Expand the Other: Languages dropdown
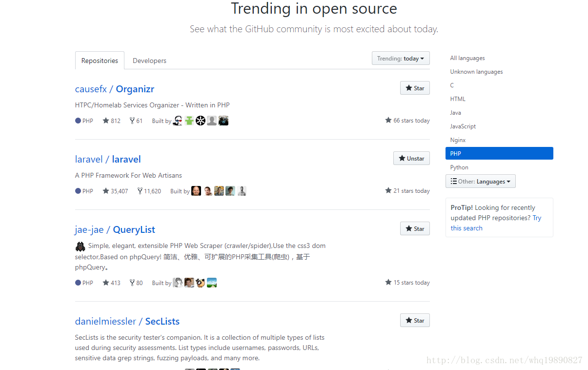The image size is (588, 370). (481, 181)
